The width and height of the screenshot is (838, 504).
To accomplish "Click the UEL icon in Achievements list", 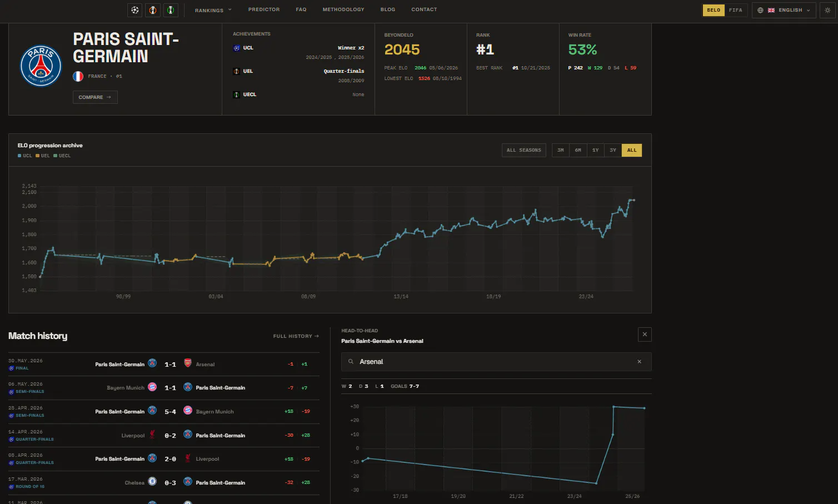I will coord(236,71).
